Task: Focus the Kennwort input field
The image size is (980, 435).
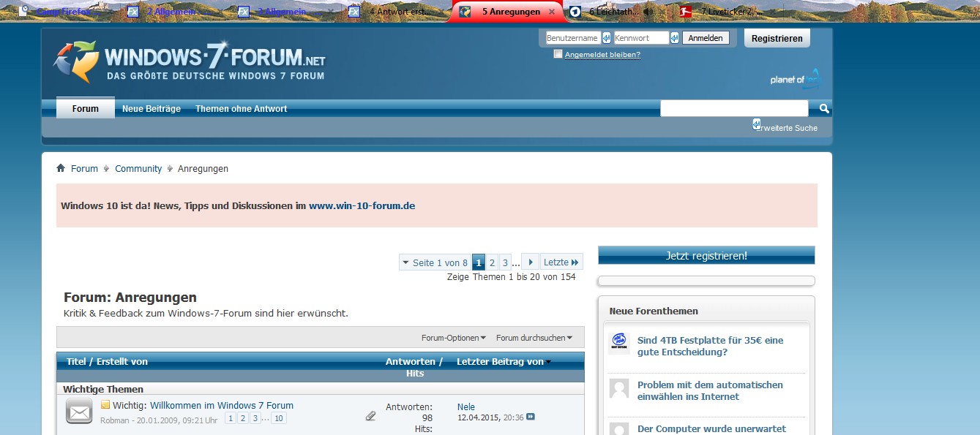Action: (x=641, y=38)
